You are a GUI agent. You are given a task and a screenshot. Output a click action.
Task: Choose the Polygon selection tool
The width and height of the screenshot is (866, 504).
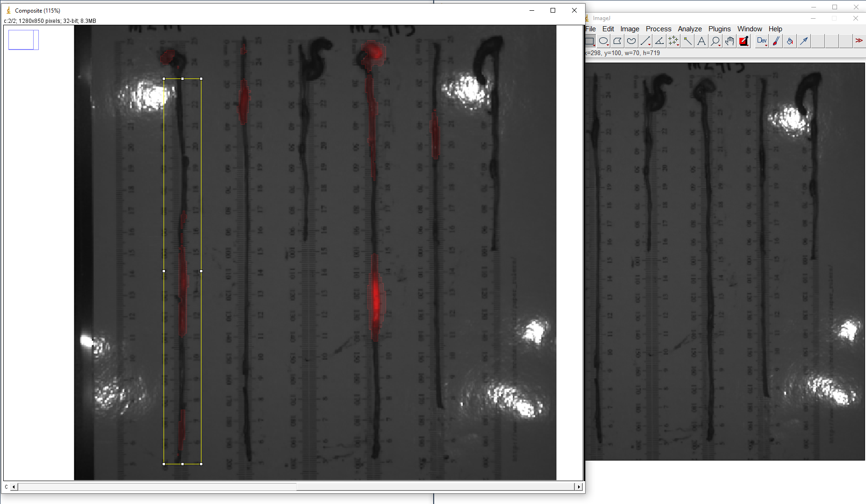[x=617, y=41]
